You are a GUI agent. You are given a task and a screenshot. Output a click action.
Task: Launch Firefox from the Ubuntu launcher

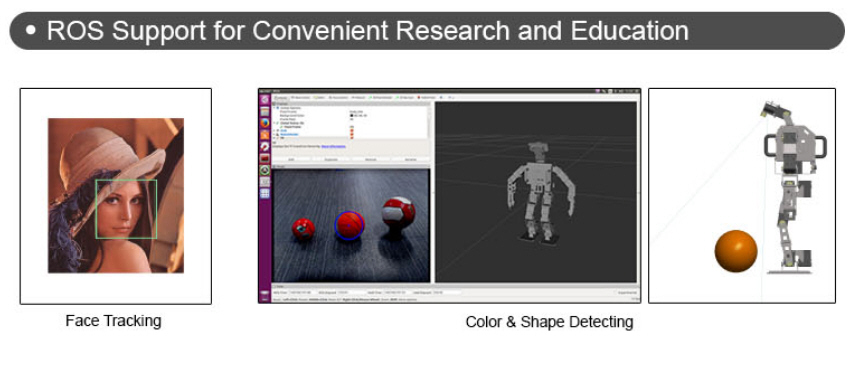pyautogui.click(x=265, y=123)
